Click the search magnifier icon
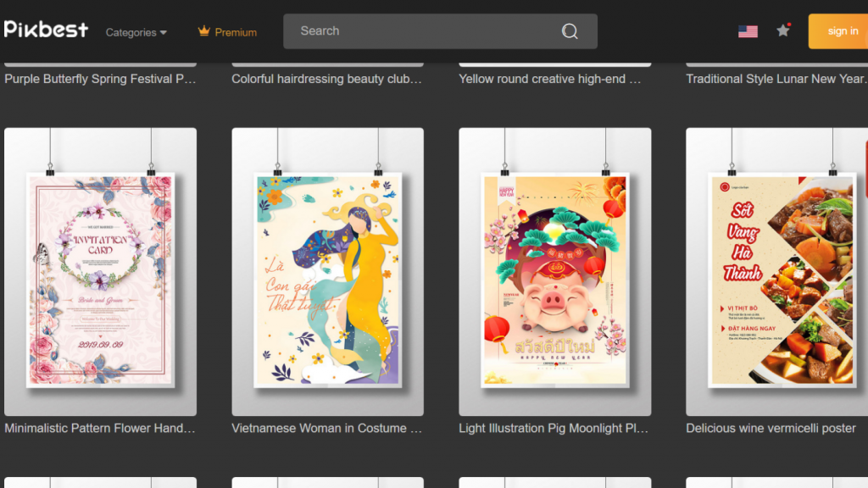The image size is (868, 488). coord(570,31)
